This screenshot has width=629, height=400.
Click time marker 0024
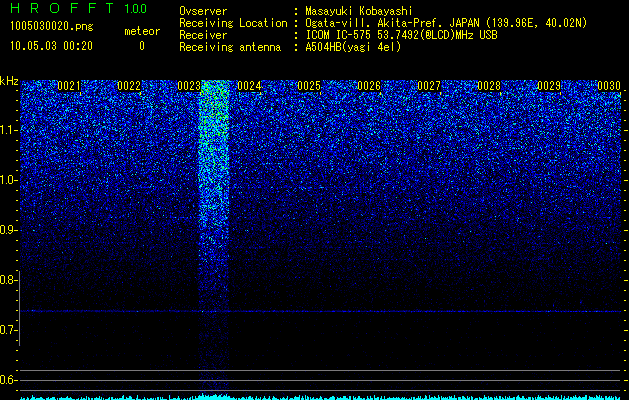pos(249,86)
